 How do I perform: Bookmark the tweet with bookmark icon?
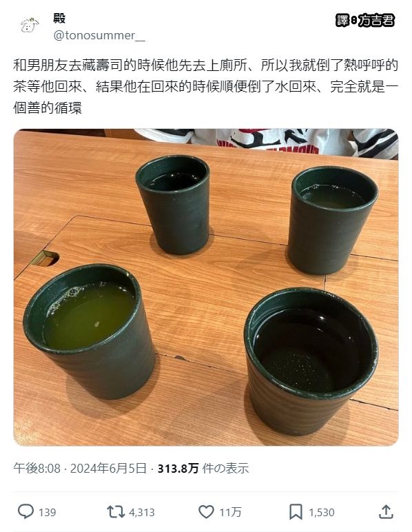pos(296,511)
